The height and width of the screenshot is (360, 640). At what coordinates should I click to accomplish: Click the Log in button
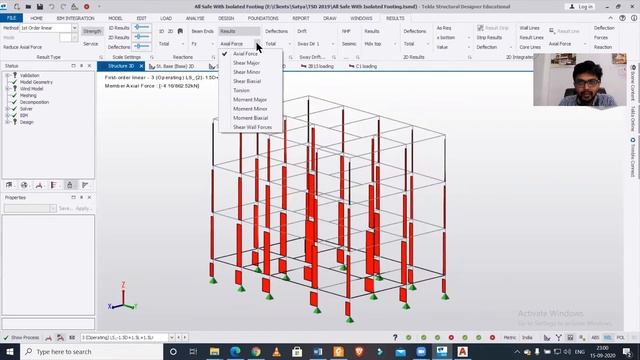580,7
